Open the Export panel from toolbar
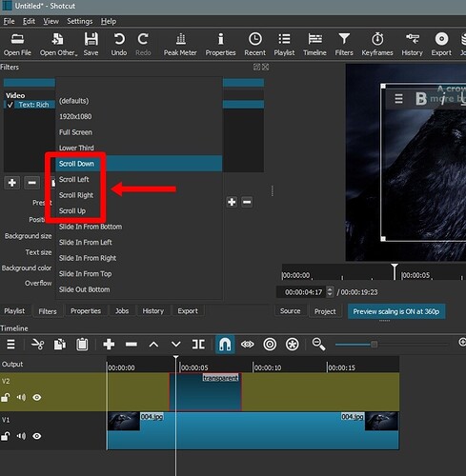Screen dimensions: 466x476 pos(441,45)
